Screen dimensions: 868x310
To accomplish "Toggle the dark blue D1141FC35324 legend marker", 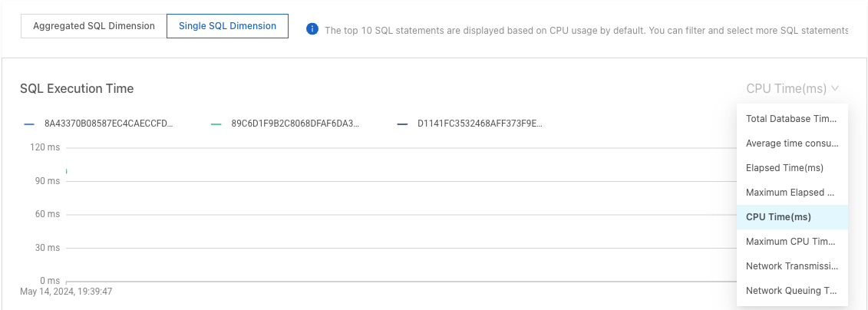I will pyautogui.click(x=402, y=124).
